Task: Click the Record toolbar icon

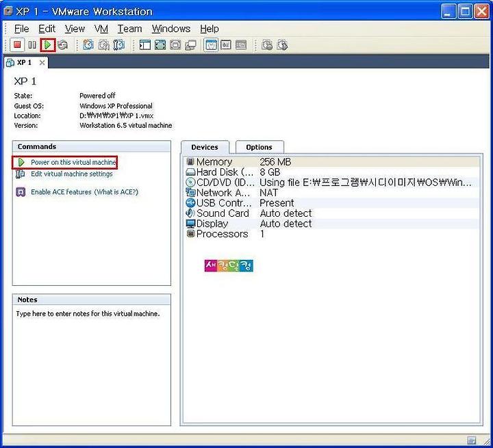Action: pyautogui.click(x=267, y=45)
